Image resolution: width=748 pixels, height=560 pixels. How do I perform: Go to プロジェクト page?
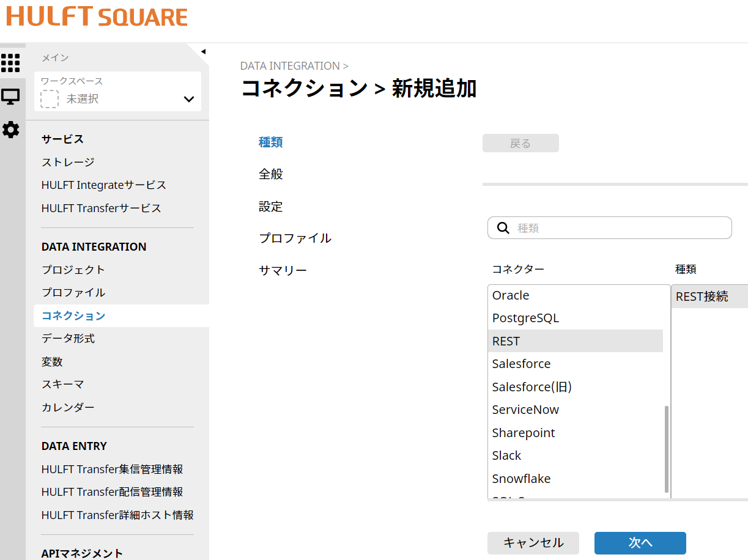pos(73,270)
